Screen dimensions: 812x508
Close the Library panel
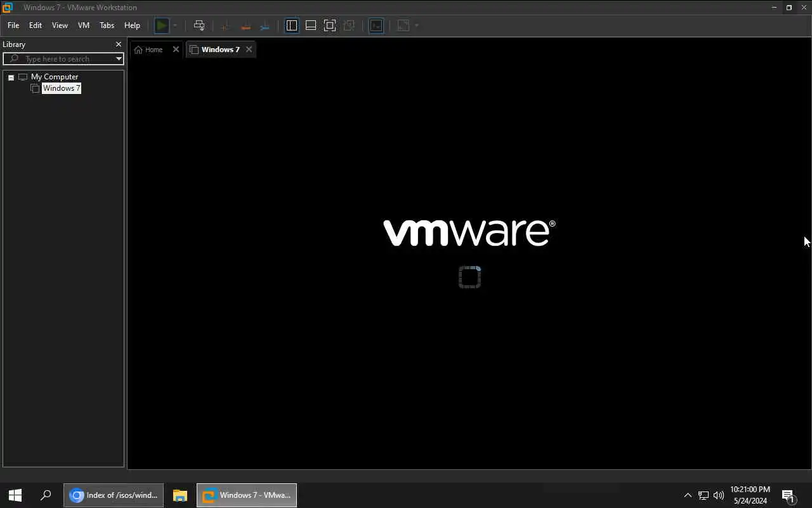click(x=118, y=44)
